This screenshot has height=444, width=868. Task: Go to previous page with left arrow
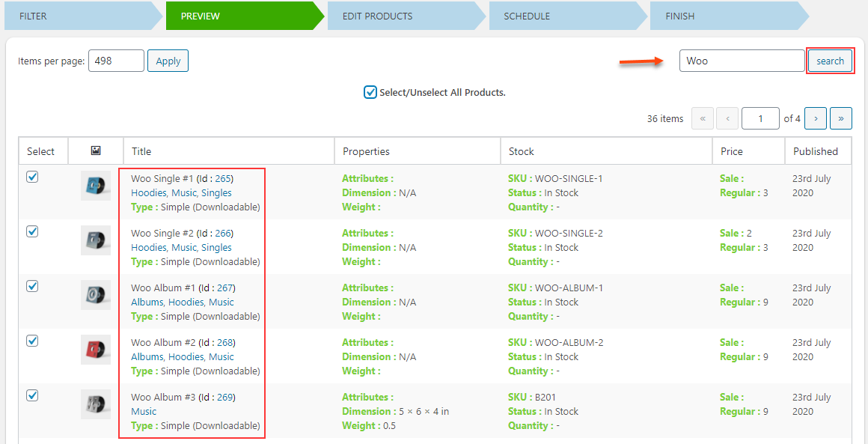(727, 118)
